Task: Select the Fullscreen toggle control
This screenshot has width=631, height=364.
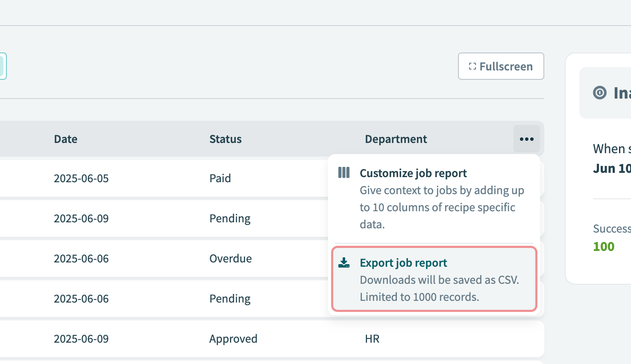Action: click(x=501, y=66)
